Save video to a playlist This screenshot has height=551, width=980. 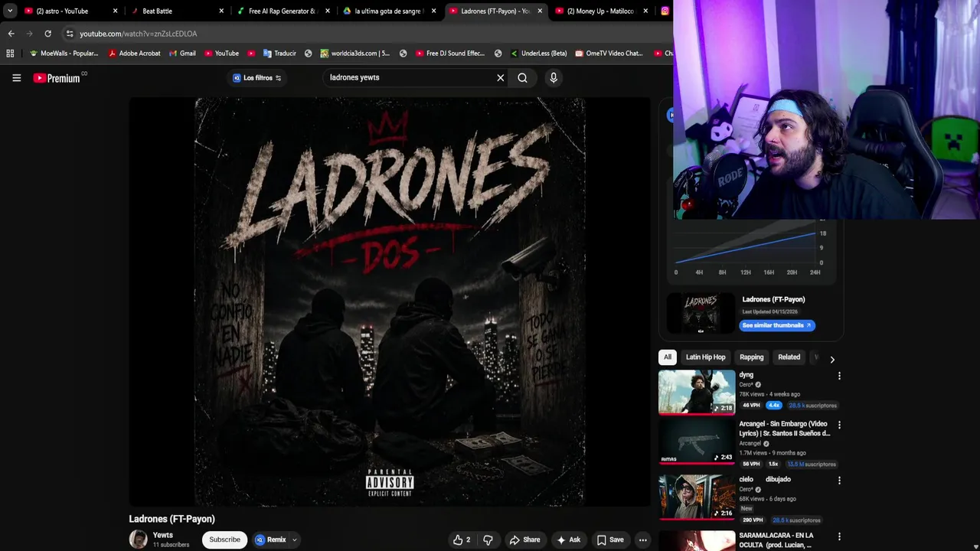coord(610,540)
